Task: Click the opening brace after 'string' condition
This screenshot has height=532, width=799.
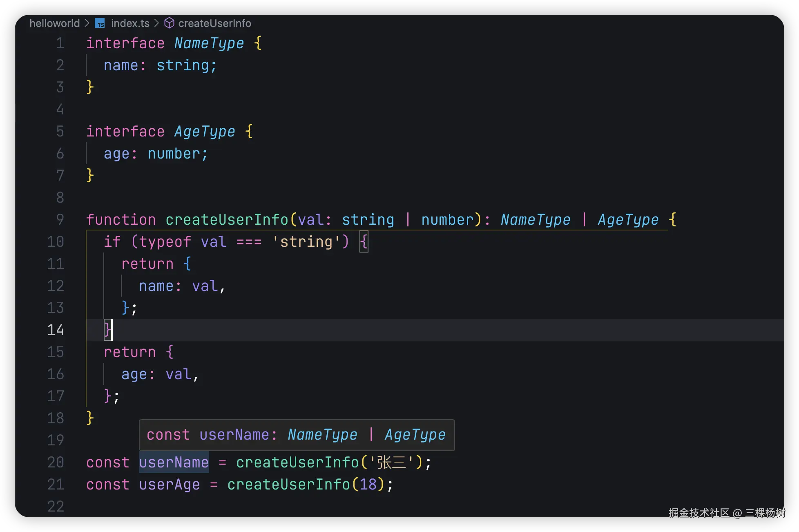Action: 364,242
